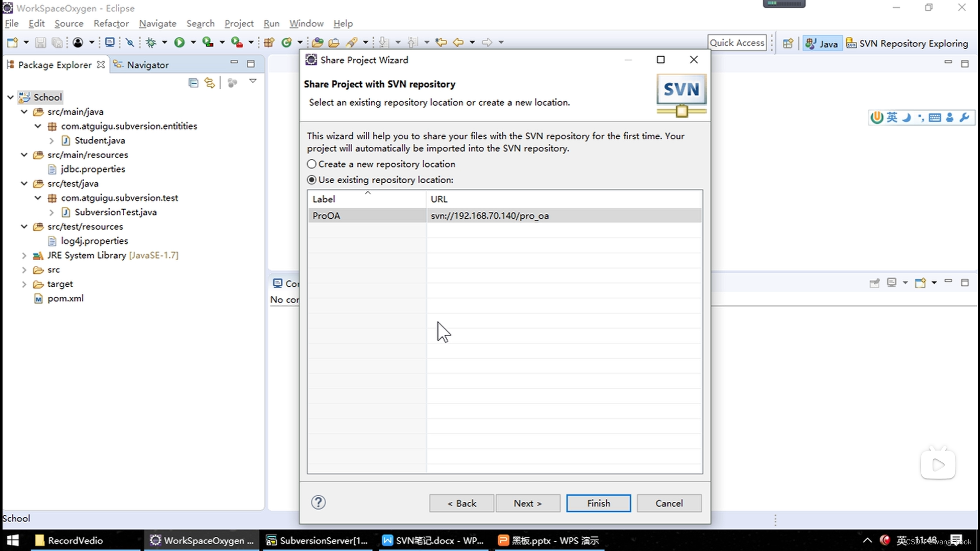This screenshot has height=551, width=980.
Task: Click the Forward navigation arrow icon
Action: [x=487, y=42]
